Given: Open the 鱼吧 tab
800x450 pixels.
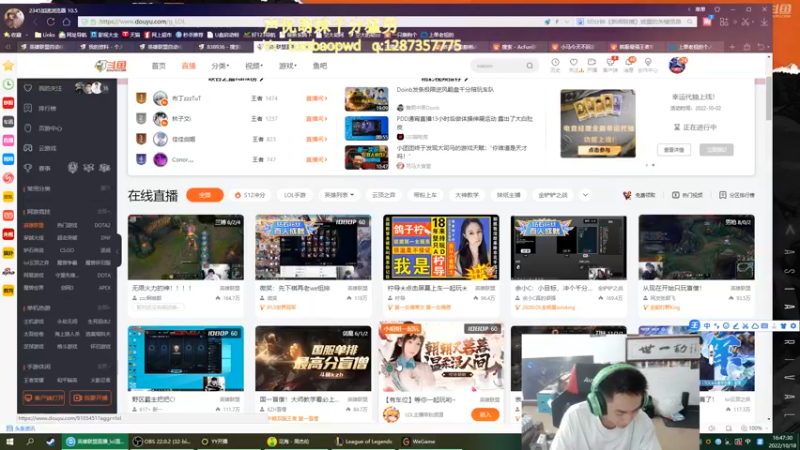Looking at the screenshot, I should pyautogui.click(x=320, y=66).
